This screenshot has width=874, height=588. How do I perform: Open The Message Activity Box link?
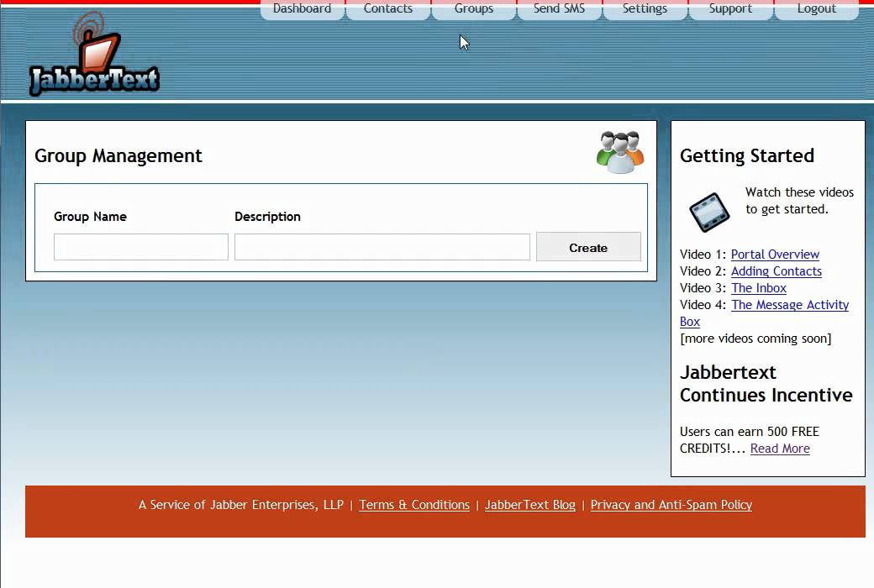click(790, 305)
